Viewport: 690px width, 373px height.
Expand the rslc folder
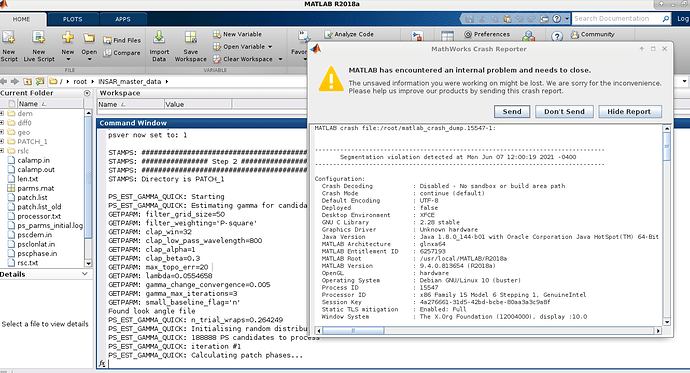[2, 150]
